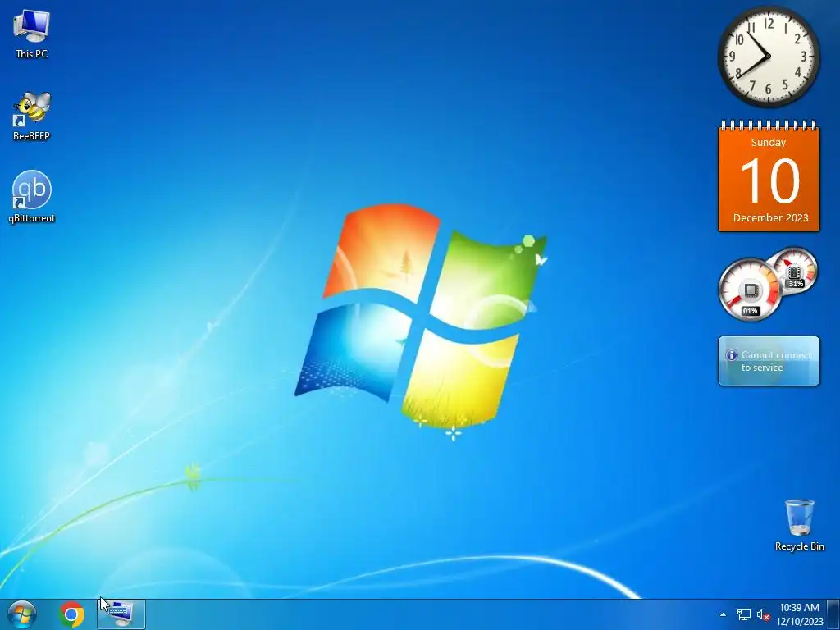Click the 'BeeBEEP' icon label
This screenshot has height=630, width=840.
pyautogui.click(x=32, y=136)
